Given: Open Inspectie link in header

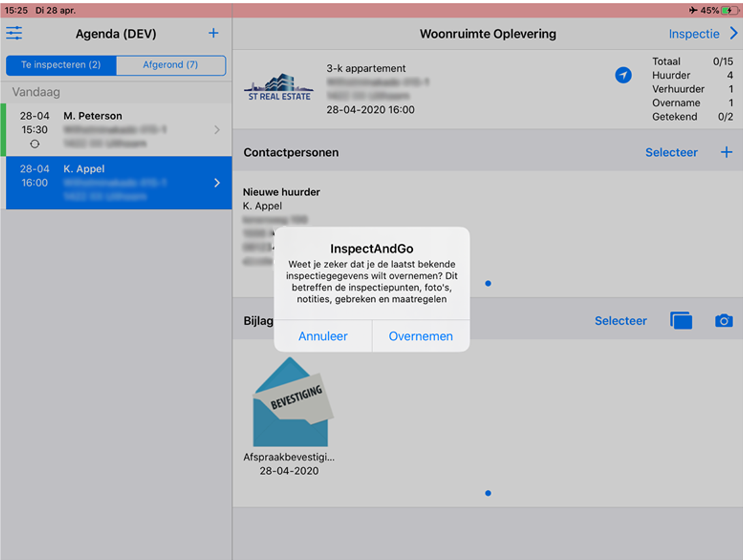Looking at the screenshot, I should pyautogui.click(x=693, y=34).
